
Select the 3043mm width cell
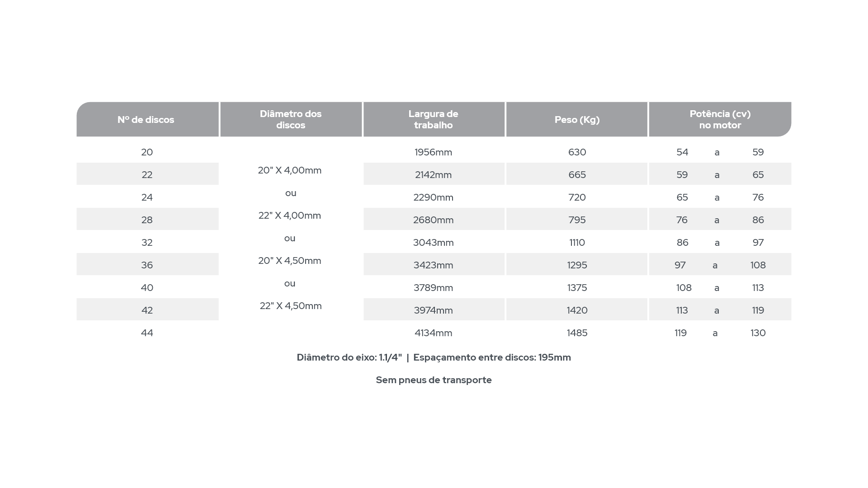coord(434,243)
